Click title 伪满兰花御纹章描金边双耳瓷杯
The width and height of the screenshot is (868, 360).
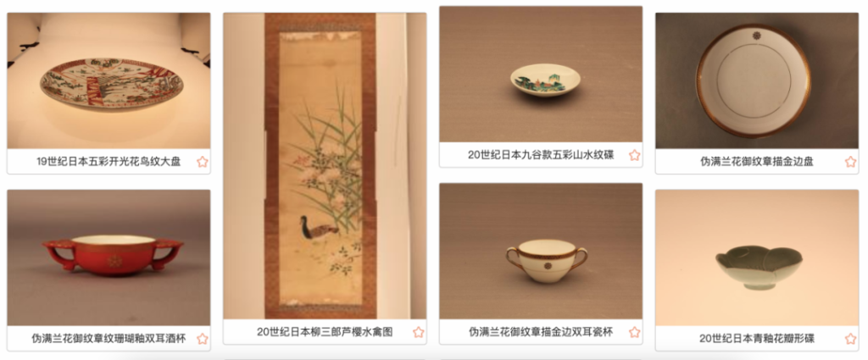click(x=541, y=332)
